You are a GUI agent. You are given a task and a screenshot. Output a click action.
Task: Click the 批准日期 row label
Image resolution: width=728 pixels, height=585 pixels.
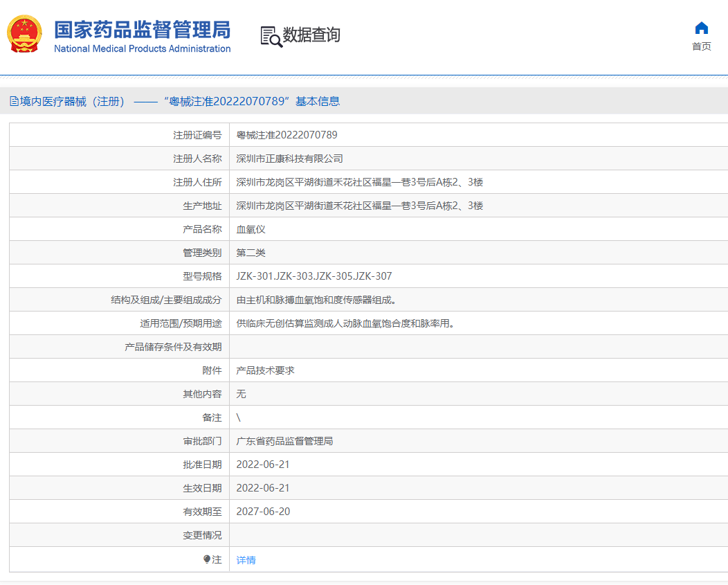pyautogui.click(x=203, y=465)
